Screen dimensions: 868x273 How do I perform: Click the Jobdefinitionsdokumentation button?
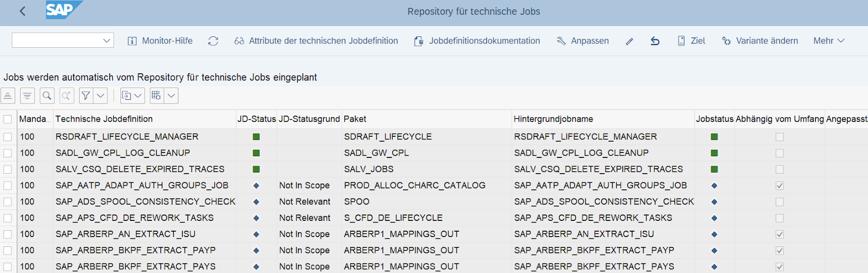pos(477,41)
